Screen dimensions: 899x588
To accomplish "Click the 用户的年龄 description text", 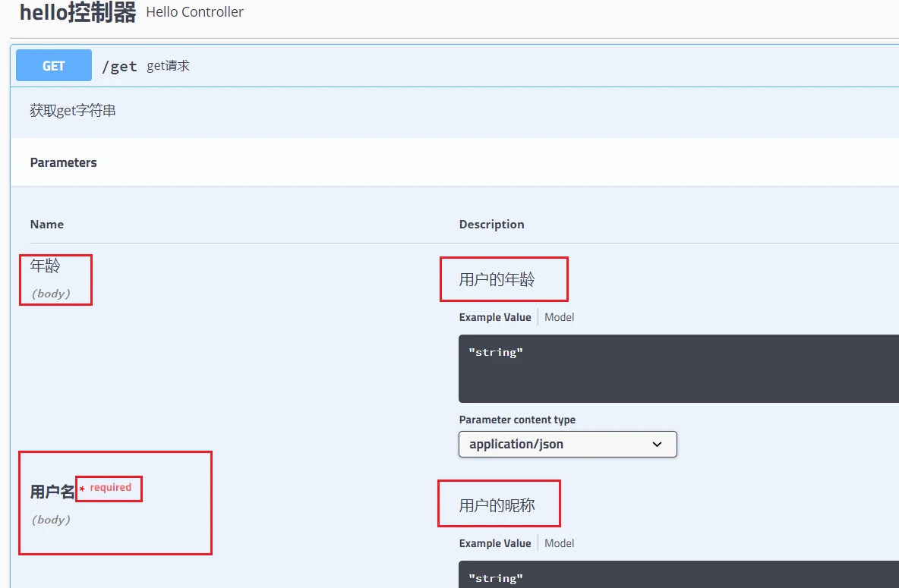I will 497,279.
